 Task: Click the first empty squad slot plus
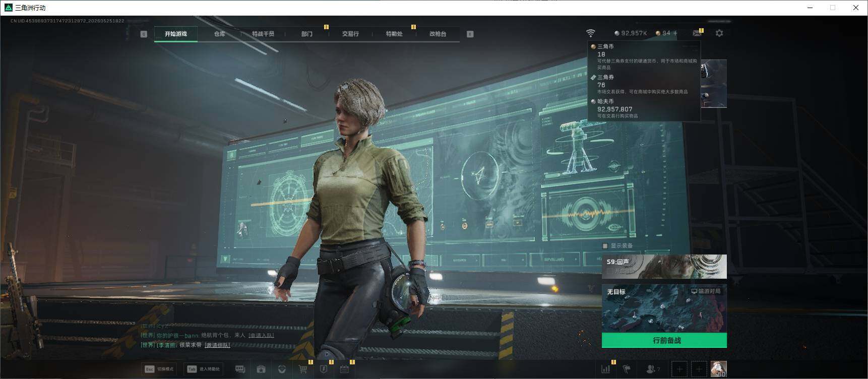point(679,369)
